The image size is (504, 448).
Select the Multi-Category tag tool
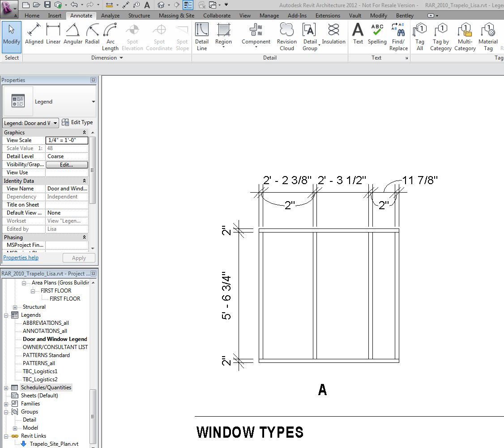point(465,36)
